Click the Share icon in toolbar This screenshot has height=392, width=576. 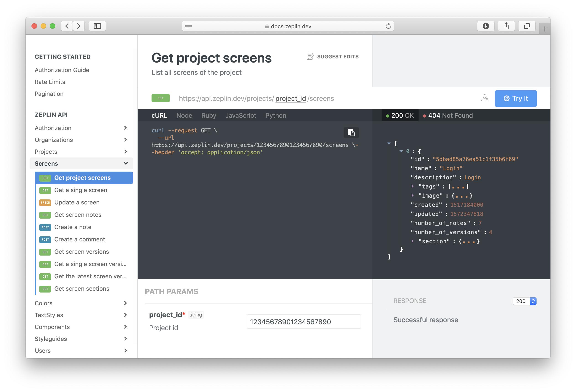[506, 26]
